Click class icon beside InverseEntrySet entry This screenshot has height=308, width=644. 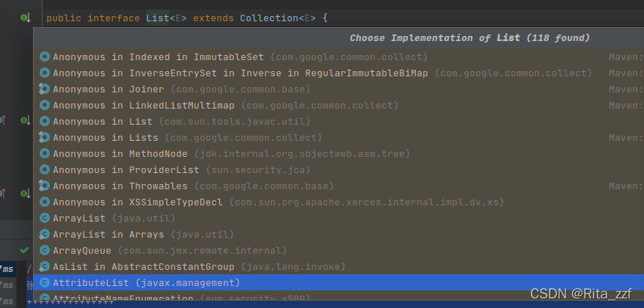tap(44, 73)
